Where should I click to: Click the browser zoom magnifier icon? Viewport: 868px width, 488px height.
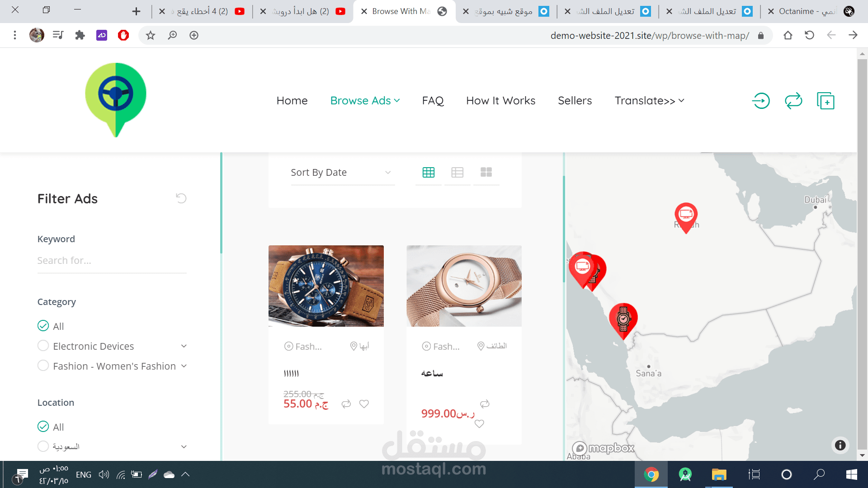[x=172, y=35]
